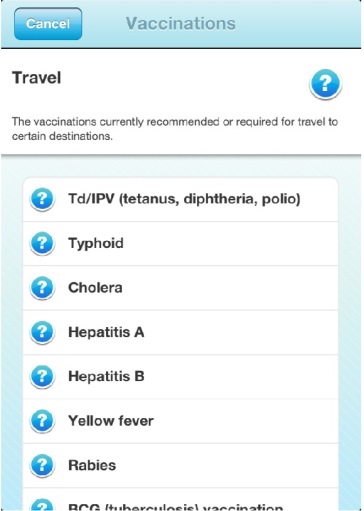The width and height of the screenshot is (364, 511).
Task: Open help icon beside Yellow fever
Action: tap(42, 421)
